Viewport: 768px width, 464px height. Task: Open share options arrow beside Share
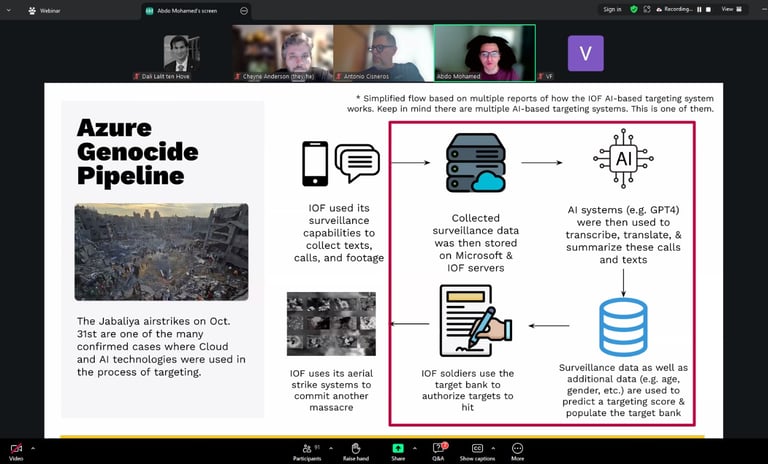[414, 448]
